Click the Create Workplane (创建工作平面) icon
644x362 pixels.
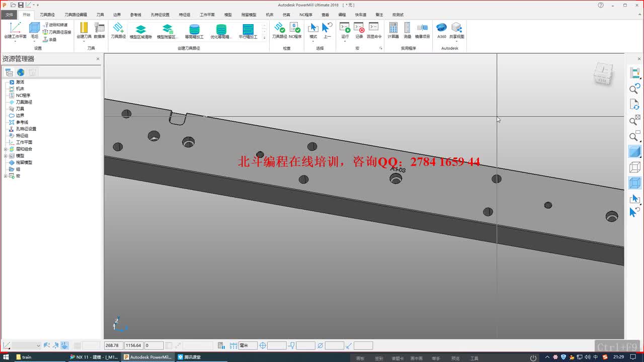(15, 28)
